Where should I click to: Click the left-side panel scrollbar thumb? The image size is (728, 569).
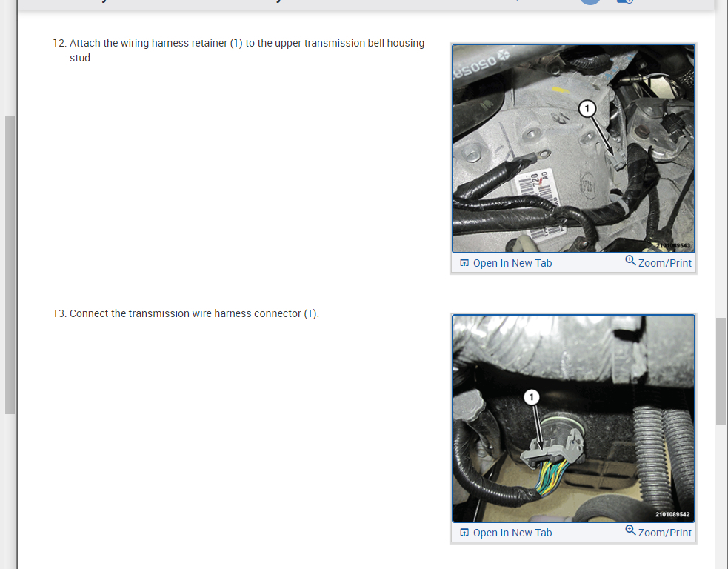10,264
